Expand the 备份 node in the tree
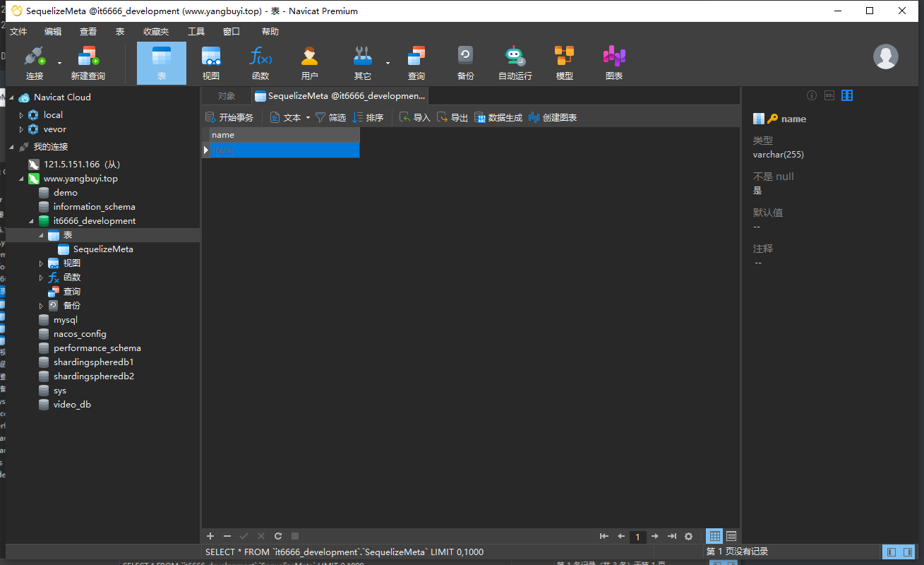Screen dimensions: 924x565 [41, 306]
